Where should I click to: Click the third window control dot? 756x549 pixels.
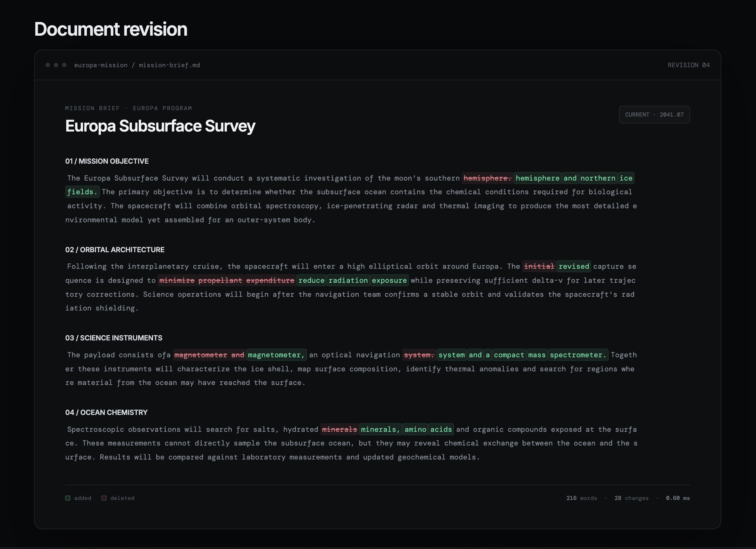point(64,65)
